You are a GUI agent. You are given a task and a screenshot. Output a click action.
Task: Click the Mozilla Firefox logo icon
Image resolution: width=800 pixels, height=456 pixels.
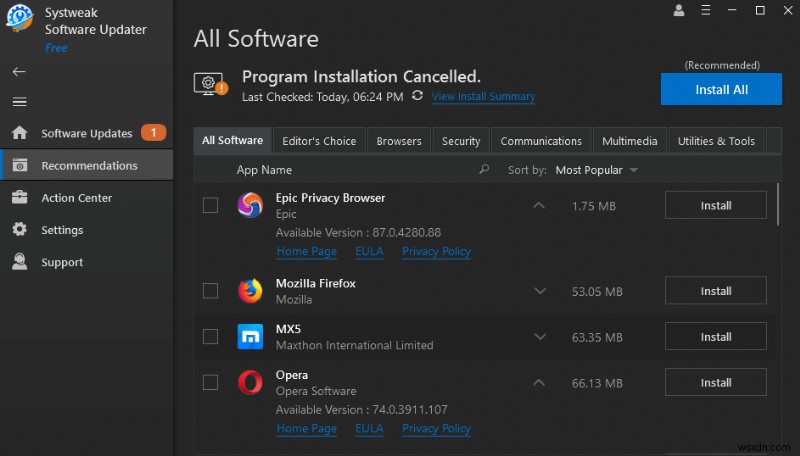(250, 291)
